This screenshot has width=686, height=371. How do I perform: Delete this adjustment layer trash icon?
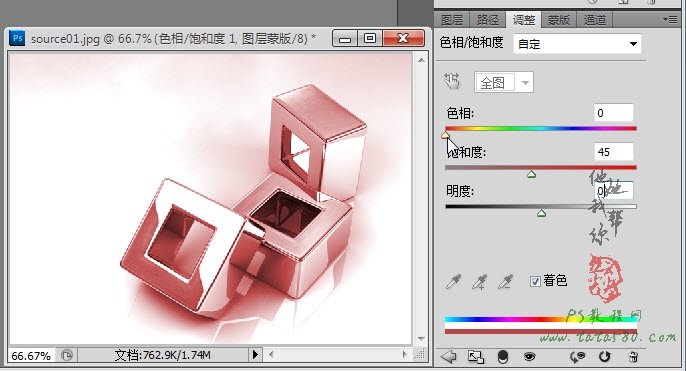(x=633, y=357)
